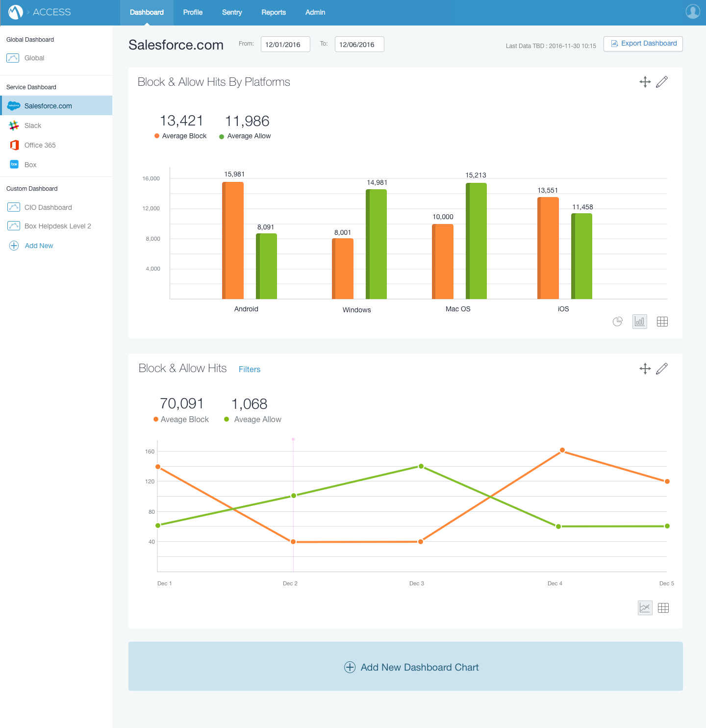Image resolution: width=706 pixels, height=728 pixels.
Task: Click the Slack logo icon
Action: coord(14,126)
